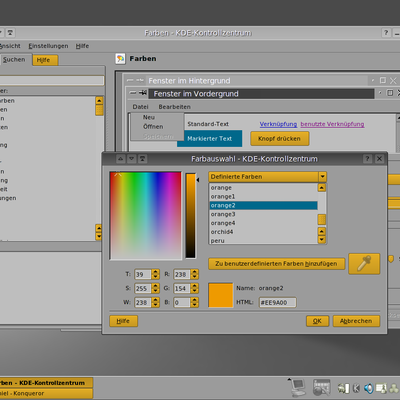The height and width of the screenshot is (400, 400).
Task: Click the T hue number field
Action: 143,274
